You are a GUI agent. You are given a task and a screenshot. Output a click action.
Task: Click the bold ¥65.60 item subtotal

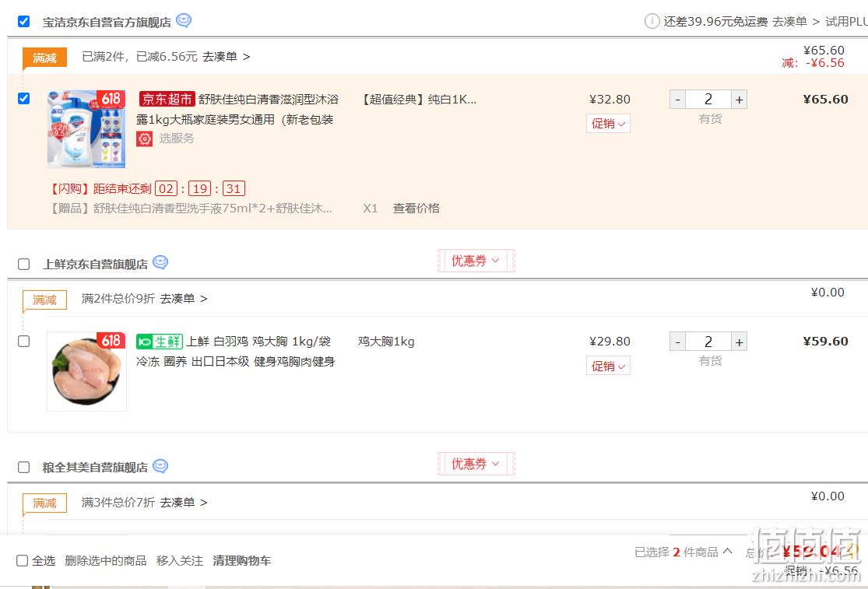tap(825, 100)
